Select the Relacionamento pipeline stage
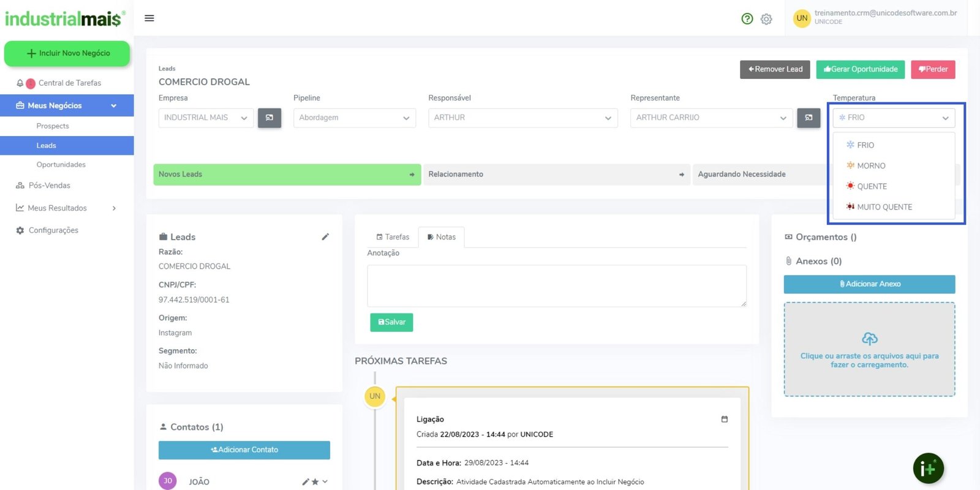This screenshot has height=490, width=980. [x=556, y=175]
